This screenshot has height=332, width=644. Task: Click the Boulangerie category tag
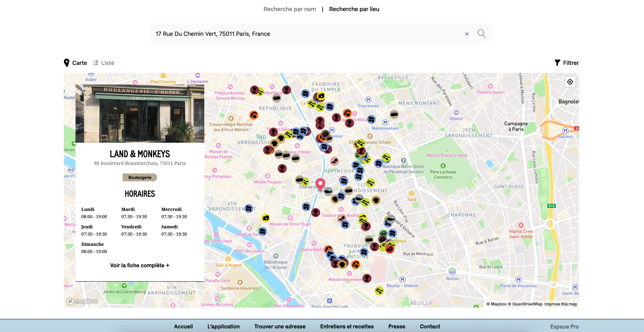pyautogui.click(x=140, y=177)
